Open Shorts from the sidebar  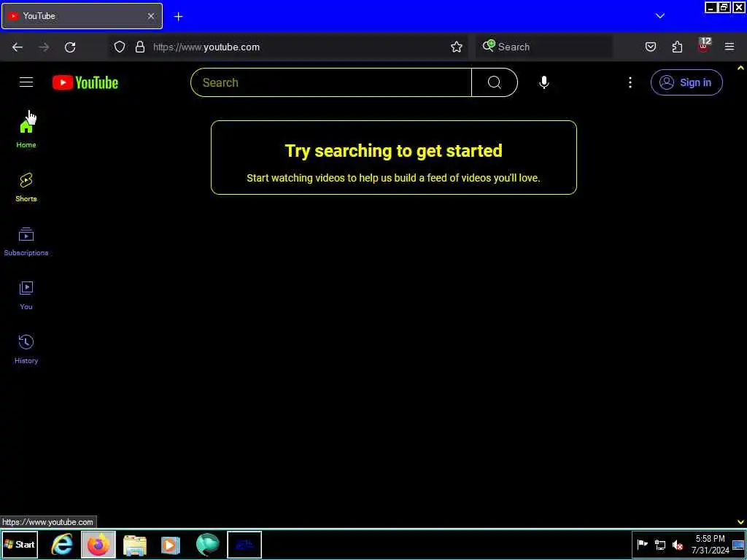point(26,187)
